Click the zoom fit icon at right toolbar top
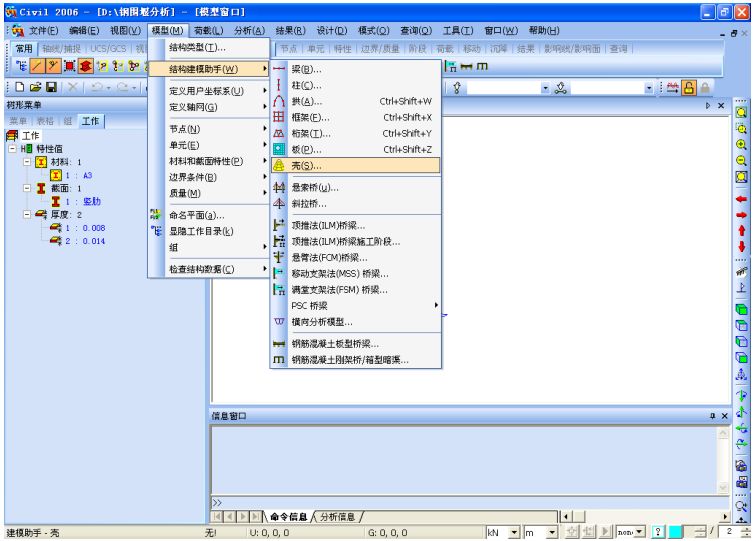Viewport: 756px width, 541px height. 741,112
